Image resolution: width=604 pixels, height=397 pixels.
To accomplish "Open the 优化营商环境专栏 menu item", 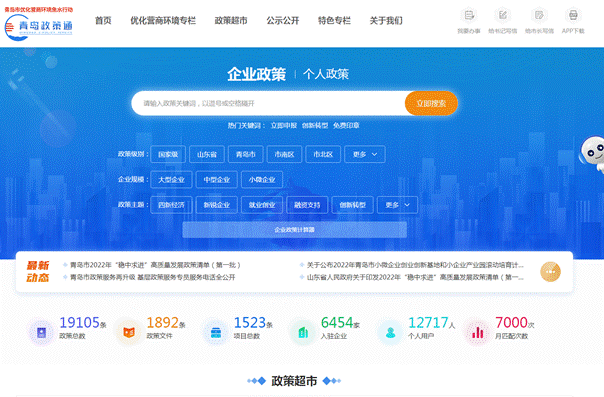I will click(x=163, y=21).
